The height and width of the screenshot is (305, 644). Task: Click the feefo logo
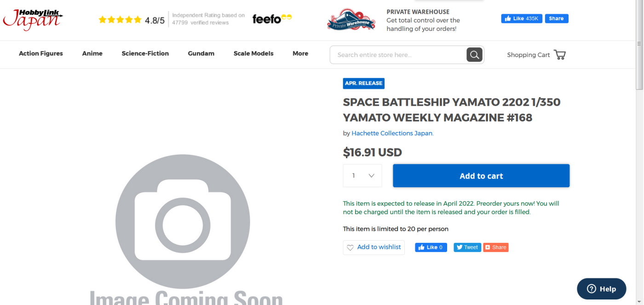click(272, 19)
